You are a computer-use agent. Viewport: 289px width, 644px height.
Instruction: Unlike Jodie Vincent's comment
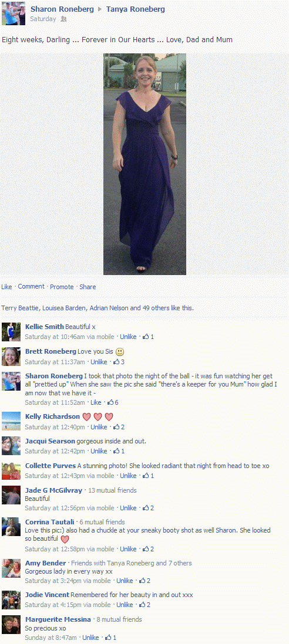point(125,605)
